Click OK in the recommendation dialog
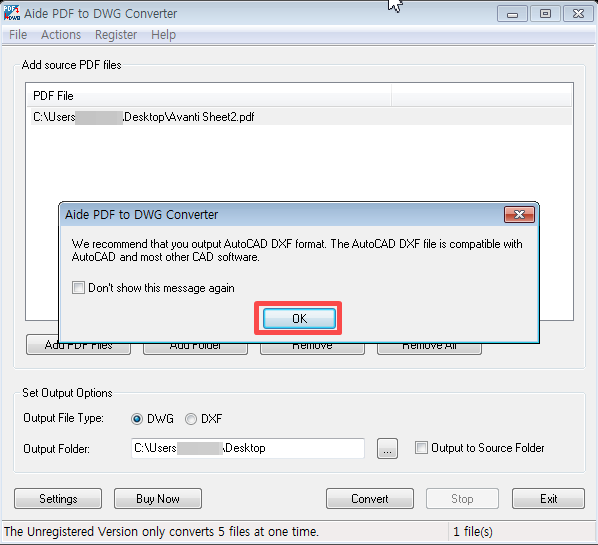598x545 pixels. (x=299, y=318)
